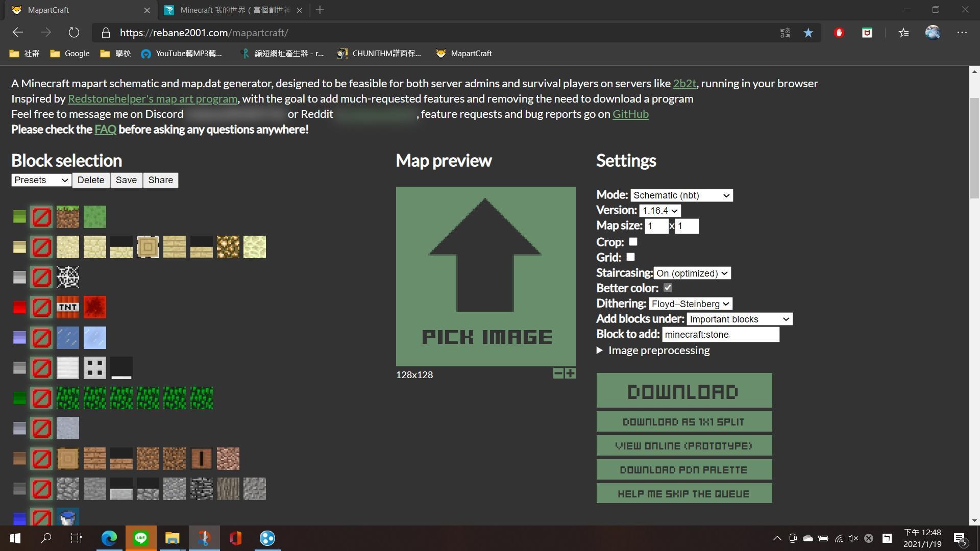Select the TNT block icon
The width and height of the screenshot is (980, 551).
pyautogui.click(x=68, y=307)
